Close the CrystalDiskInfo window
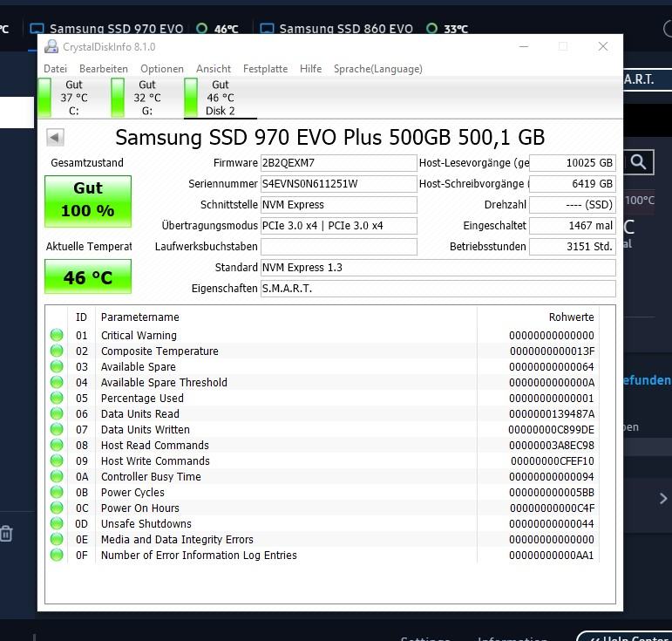Image resolution: width=672 pixels, height=641 pixels. pos(603,46)
